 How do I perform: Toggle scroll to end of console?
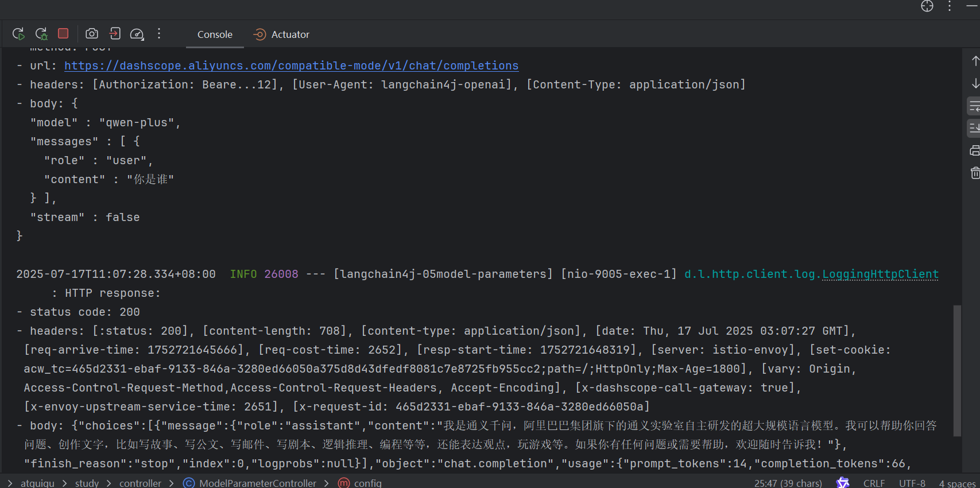(x=974, y=128)
